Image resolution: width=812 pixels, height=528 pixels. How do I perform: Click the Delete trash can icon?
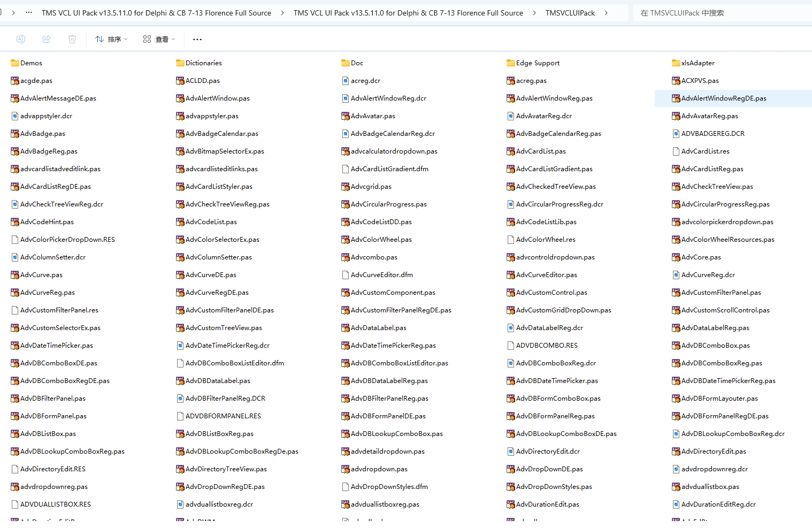[x=72, y=39]
